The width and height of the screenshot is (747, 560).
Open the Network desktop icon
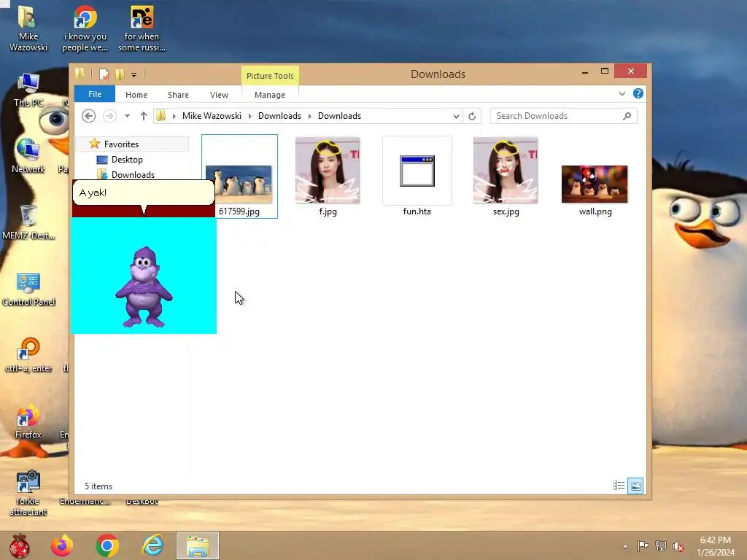pos(28,156)
